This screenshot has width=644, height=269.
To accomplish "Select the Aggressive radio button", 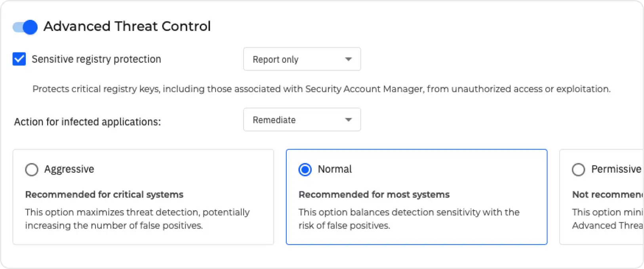I will (x=32, y=169).
